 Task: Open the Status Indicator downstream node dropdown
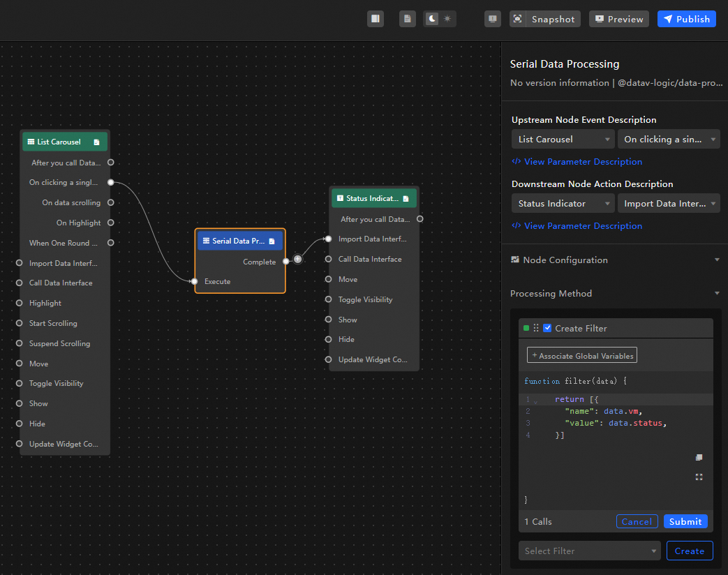pos(563,204)
